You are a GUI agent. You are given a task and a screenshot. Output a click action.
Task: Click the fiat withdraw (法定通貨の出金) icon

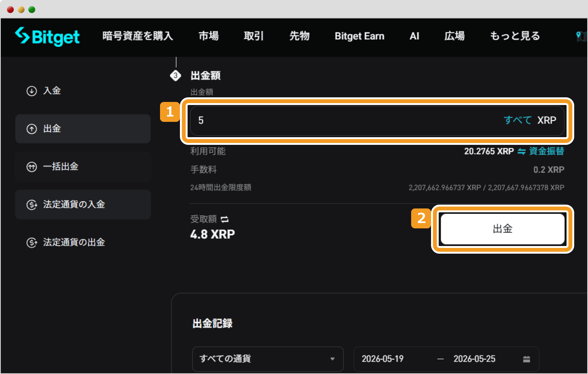(x=31, y=243)
